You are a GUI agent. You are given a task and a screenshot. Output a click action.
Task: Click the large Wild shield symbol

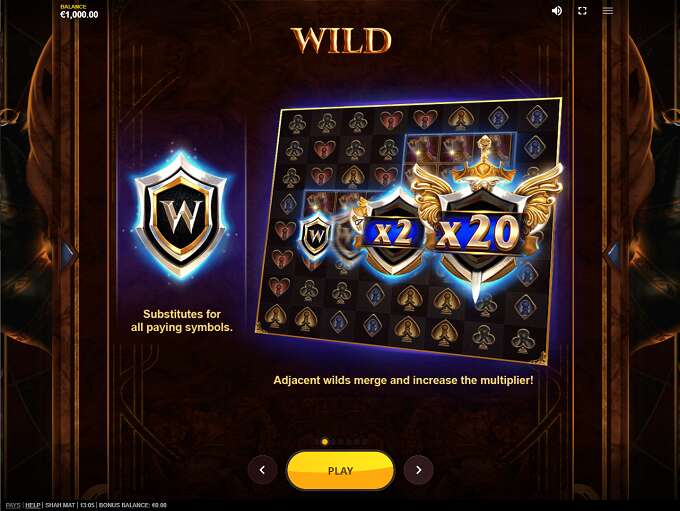pos(182,215)
